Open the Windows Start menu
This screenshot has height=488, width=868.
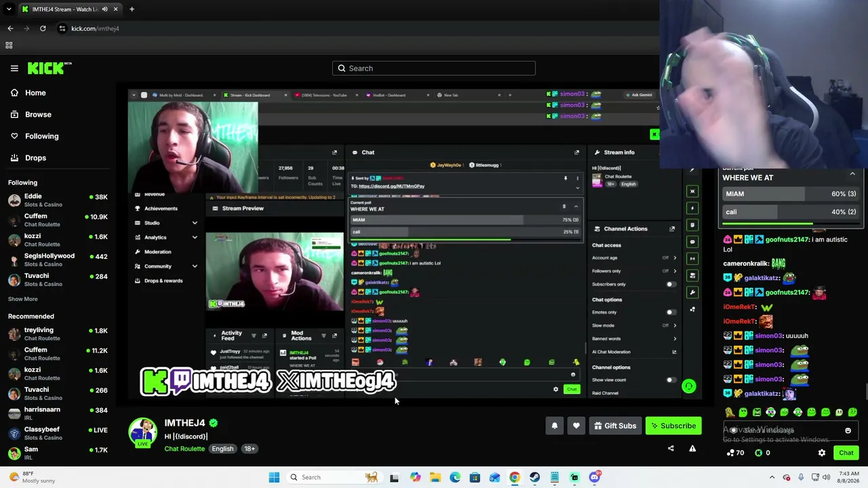pyautogui.click(x=274, y=477)
